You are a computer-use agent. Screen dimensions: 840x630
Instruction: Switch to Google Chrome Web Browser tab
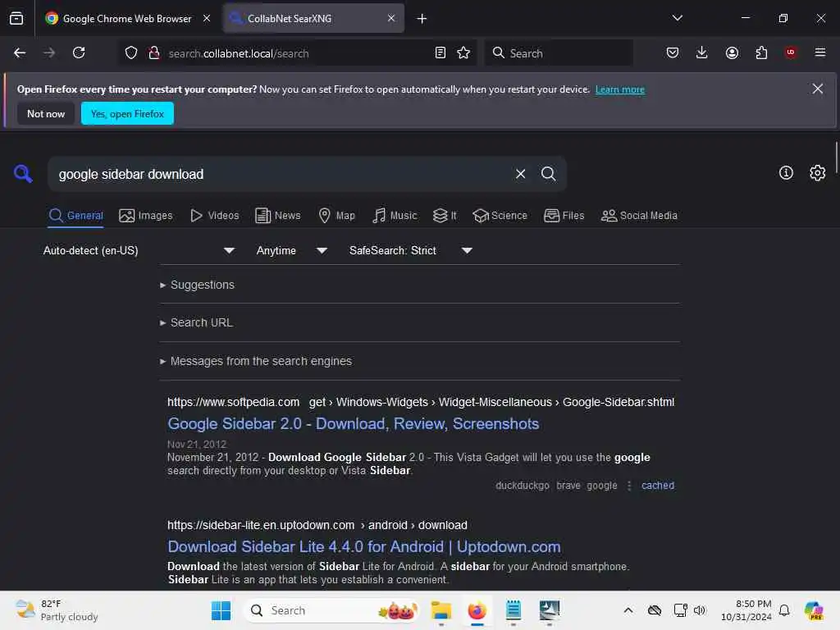pos(127,18)
